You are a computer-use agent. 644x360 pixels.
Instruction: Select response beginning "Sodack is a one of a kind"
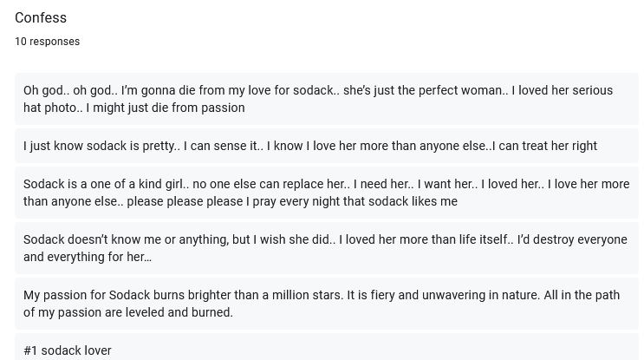click(327, 193)
